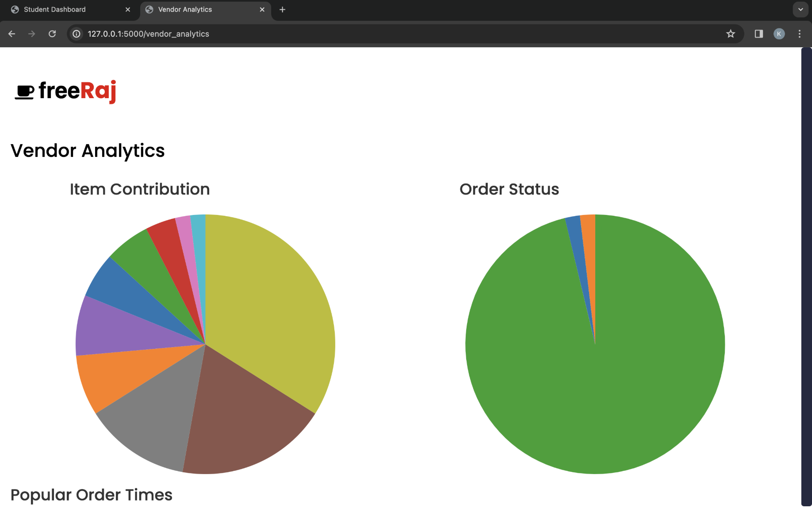This screenshot has width=812, height=520.
Task: Reload the Vendor Analytics page
Action: tap(52, 34)
